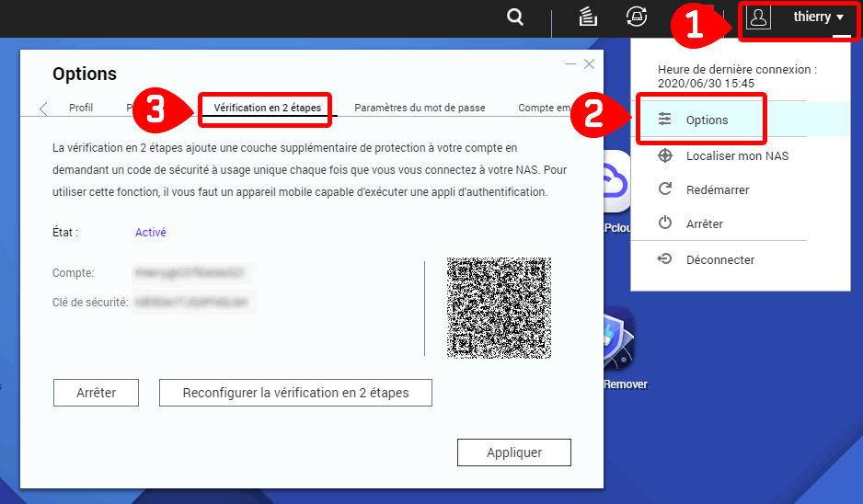Screen dimensions: 863x504
Task: Click the Redémarrer restart icon
Action: [665, 189]
